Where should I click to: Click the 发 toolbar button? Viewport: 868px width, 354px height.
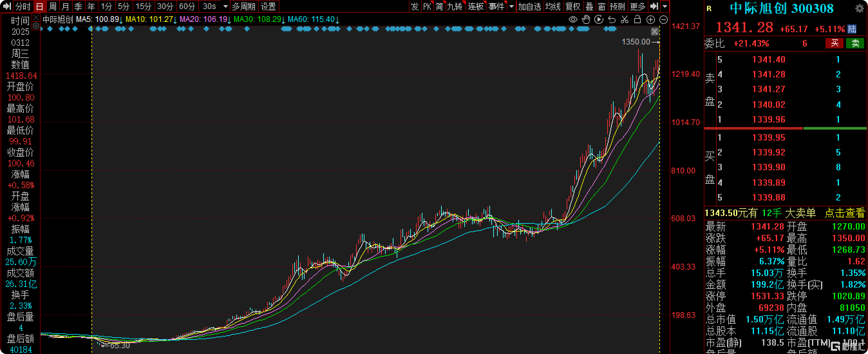pos(415,6)
